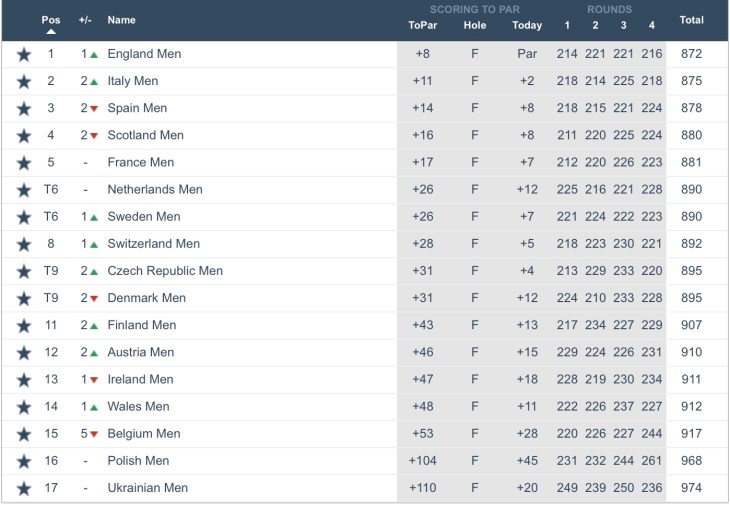This screenshot has width=730, height=505.
Task: Toggle favorite star for Polish Men
Action: point(24,461)
